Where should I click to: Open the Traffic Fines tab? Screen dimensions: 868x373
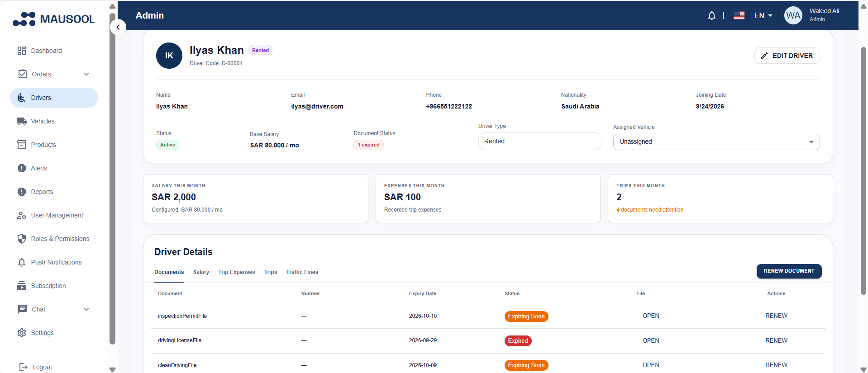(x=302, y=272)
